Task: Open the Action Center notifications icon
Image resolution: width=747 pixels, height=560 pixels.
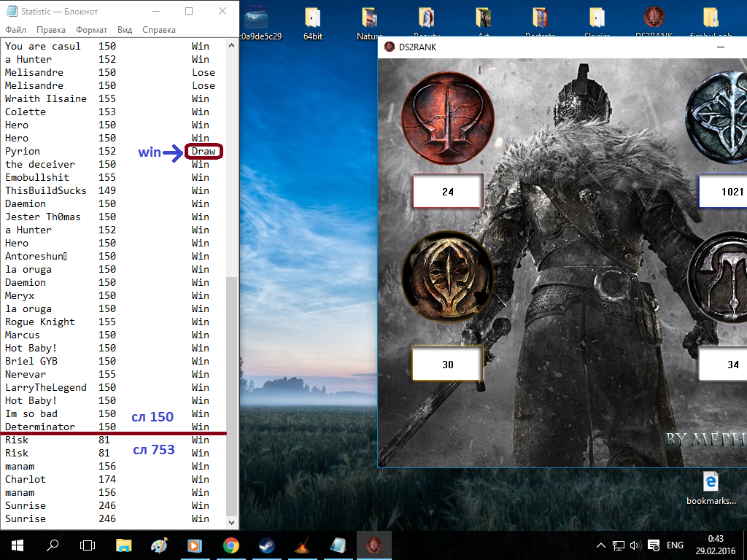Action: point(654,545)
